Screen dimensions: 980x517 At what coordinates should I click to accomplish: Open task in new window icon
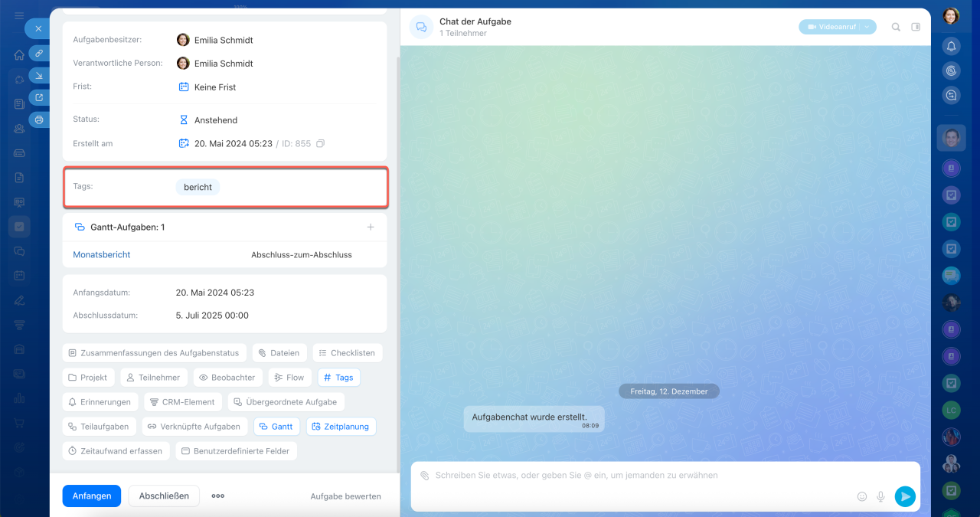tap(38, 97)
